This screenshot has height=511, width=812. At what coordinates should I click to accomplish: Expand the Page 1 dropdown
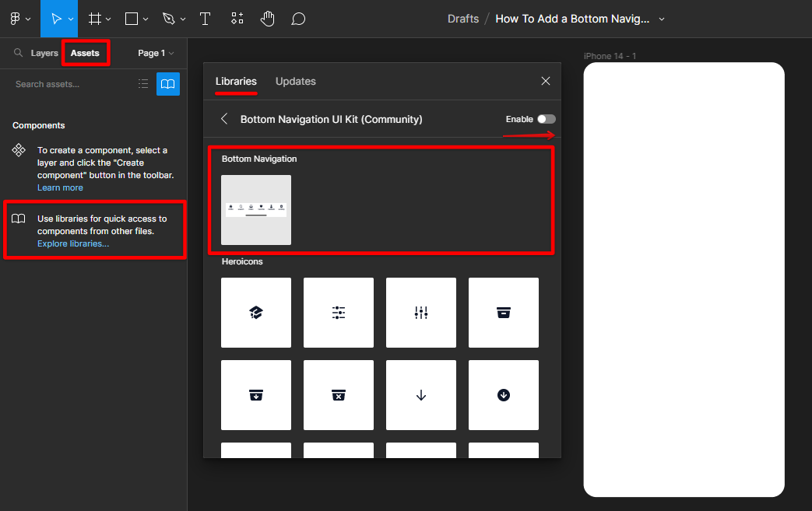[x=156, y=53]
